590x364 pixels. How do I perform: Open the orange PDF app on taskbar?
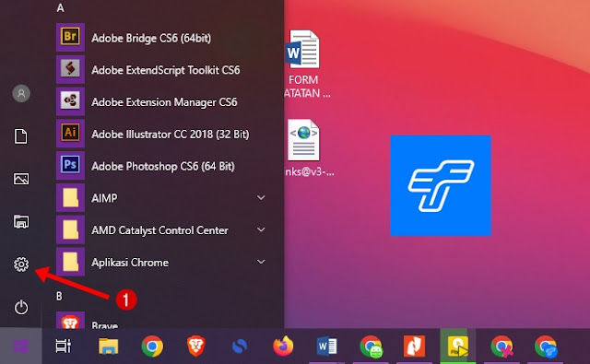click(x=414, y=346)
